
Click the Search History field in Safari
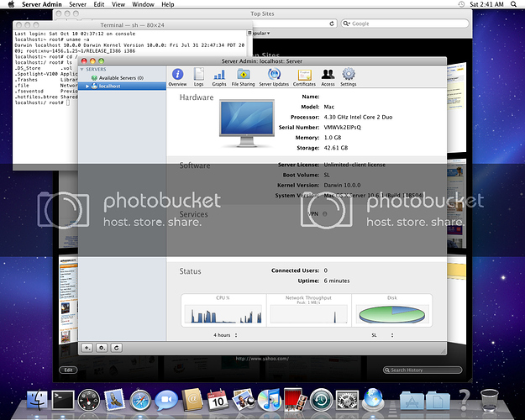[x=423, y=370]
